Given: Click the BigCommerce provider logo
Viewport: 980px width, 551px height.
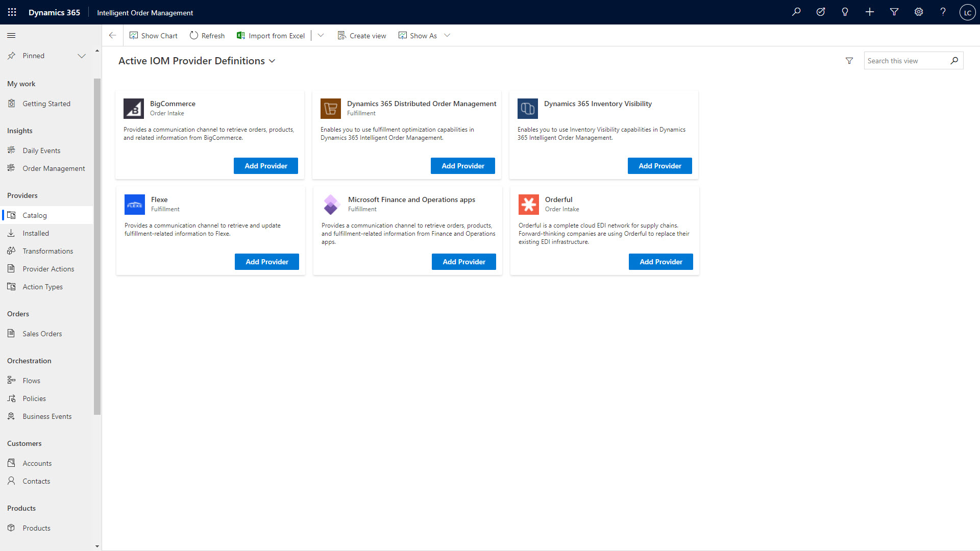Looking at the screenshot, I should coord(134,109).
